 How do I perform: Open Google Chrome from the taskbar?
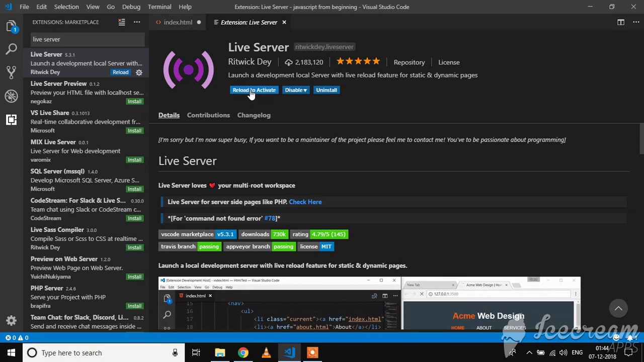click(243, 353)
